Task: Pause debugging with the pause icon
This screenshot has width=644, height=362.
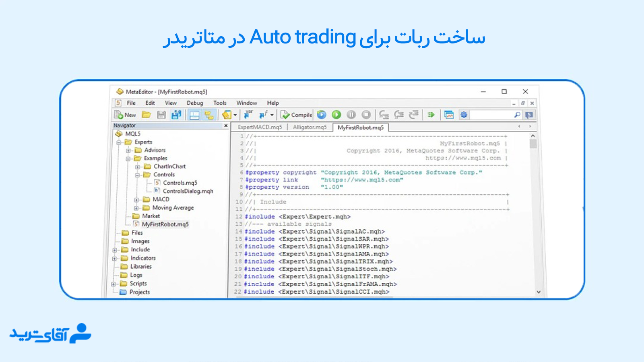Action: pos(351,115)
